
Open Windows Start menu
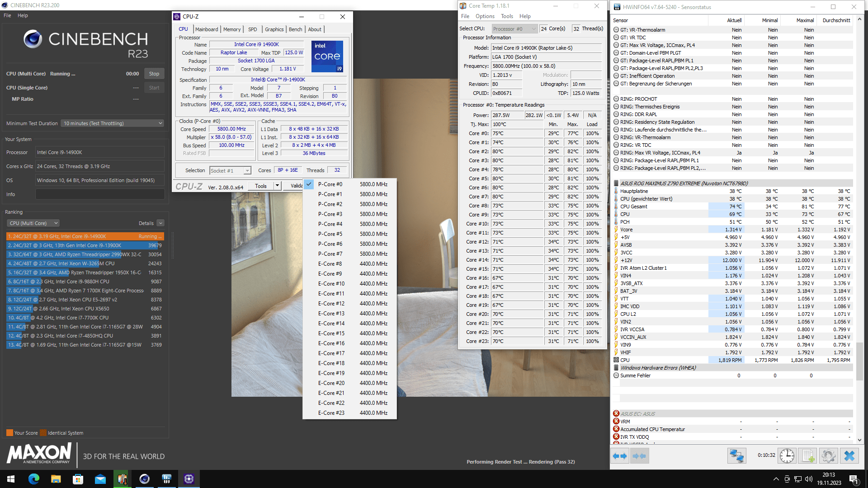point(11,479)
